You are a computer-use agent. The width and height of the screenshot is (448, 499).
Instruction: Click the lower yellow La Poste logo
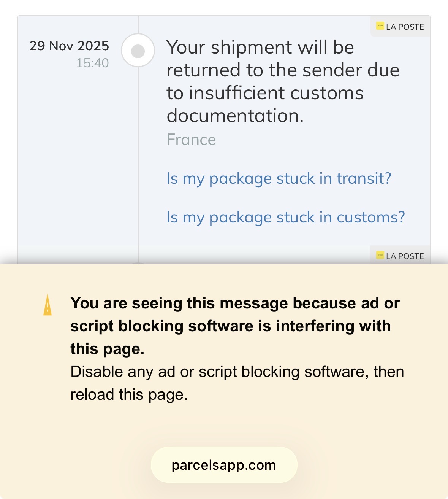pyautogui.click(x=380, y=255)
